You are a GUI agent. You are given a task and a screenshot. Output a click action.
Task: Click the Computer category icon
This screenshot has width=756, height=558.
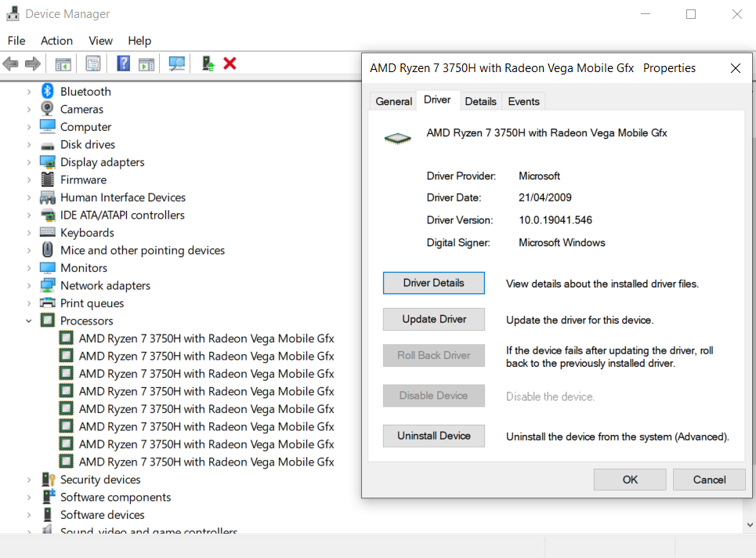coord(47,126)
